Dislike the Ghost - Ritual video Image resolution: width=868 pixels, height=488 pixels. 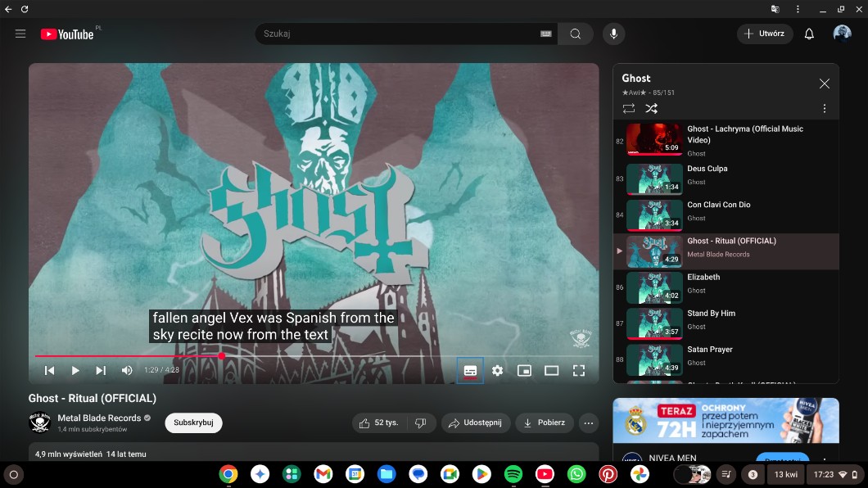pos(420,422)
